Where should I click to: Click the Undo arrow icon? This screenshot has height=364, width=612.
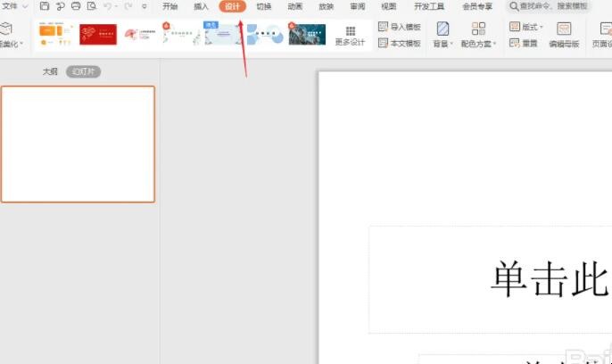(x=107, y=6)
